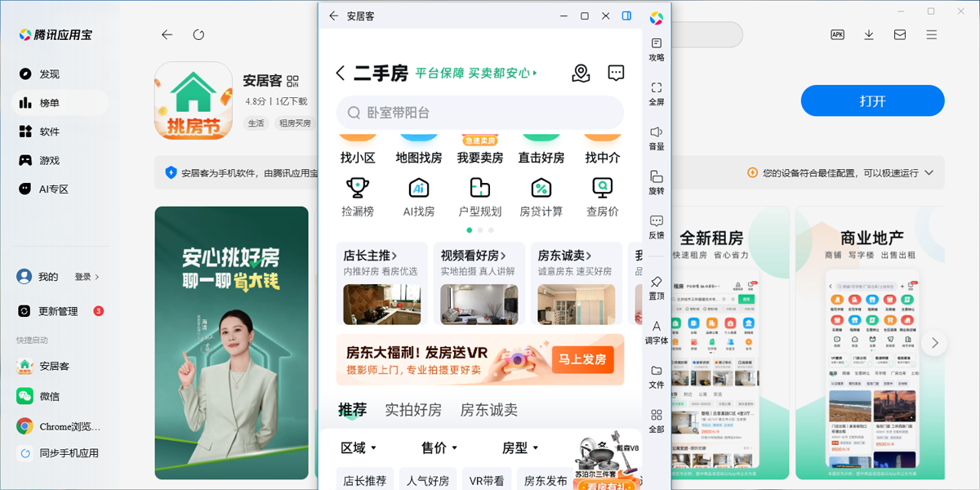Viewport: 980px width, 490px height.
Task: Open AI找房 in 安居客
Action: coord(419,198)
